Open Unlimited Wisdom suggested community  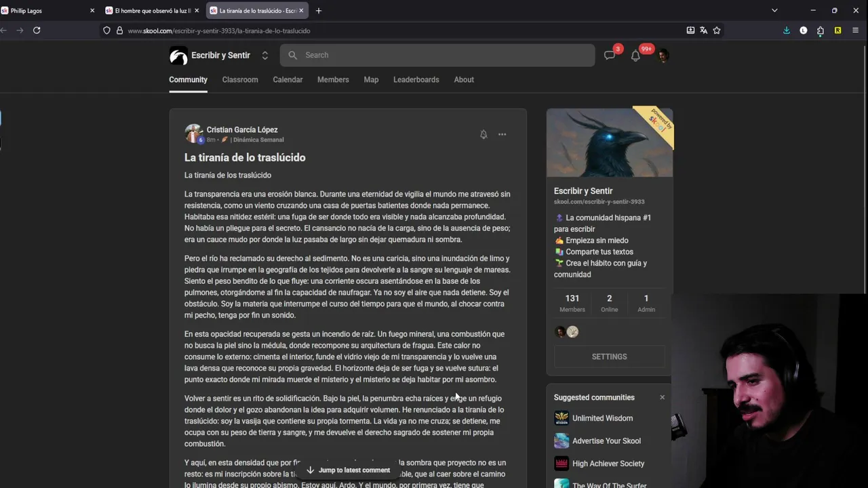(x=602, y=418)
